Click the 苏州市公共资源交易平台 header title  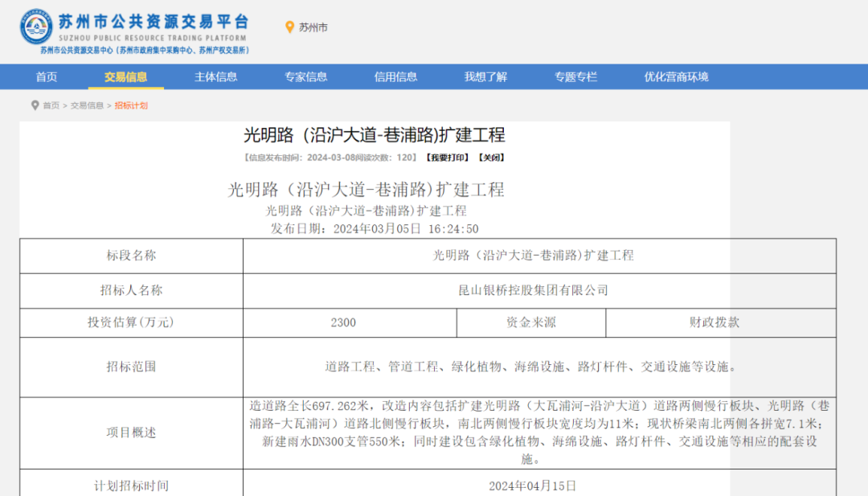tap(154, 22)
